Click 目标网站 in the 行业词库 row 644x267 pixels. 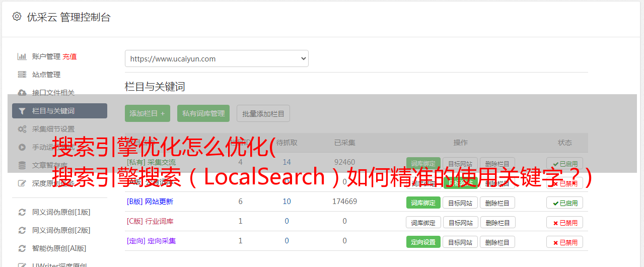pos(460,222)
